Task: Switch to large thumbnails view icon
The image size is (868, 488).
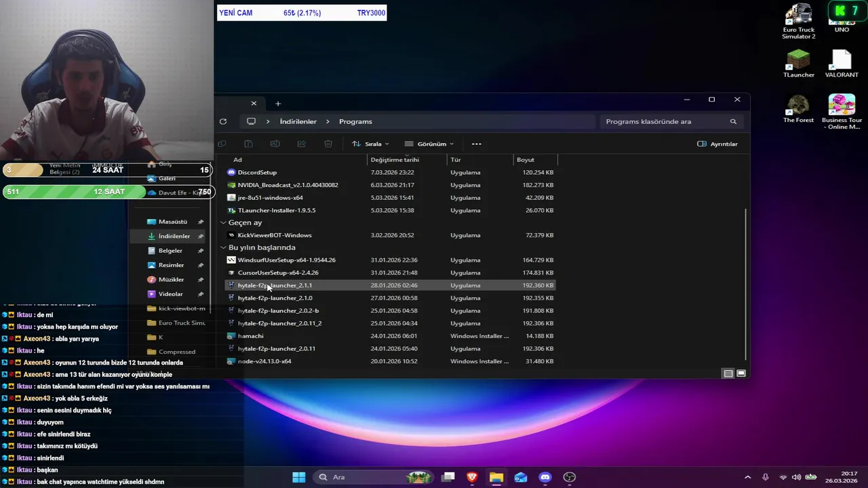Action: pos(741,373)
